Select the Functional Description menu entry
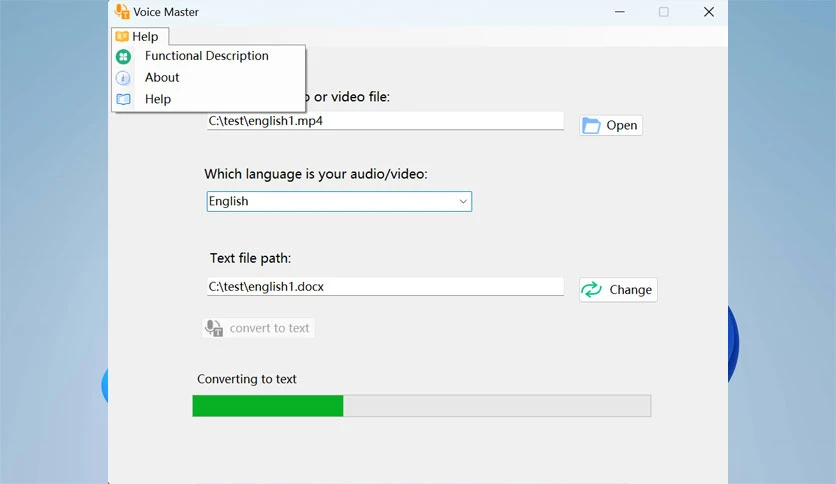 (208, 56)
